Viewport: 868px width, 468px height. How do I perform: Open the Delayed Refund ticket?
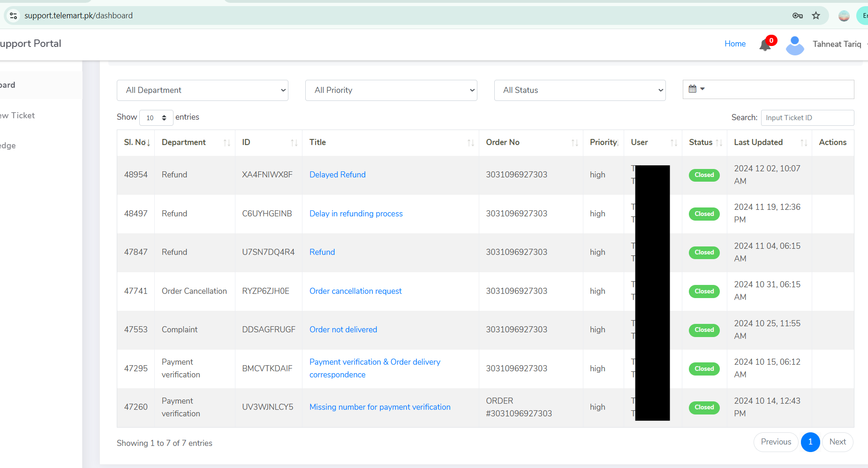[x=338, y=175]
